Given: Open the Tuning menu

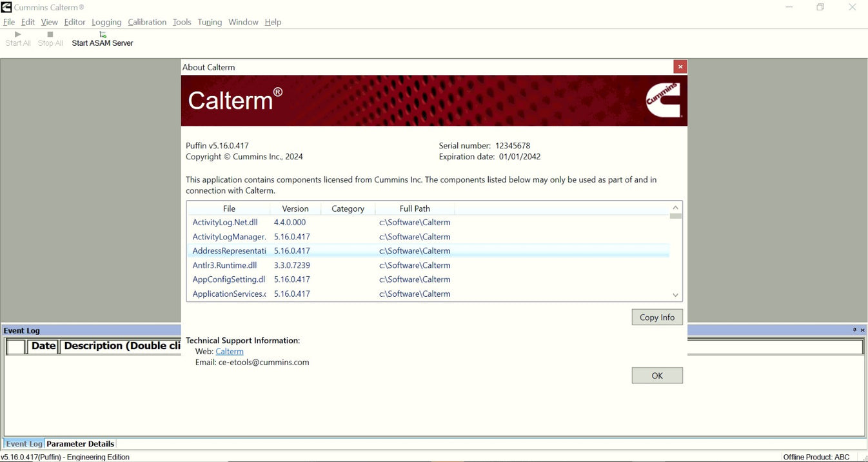Looking at the screenshot, I should point(210,22).
